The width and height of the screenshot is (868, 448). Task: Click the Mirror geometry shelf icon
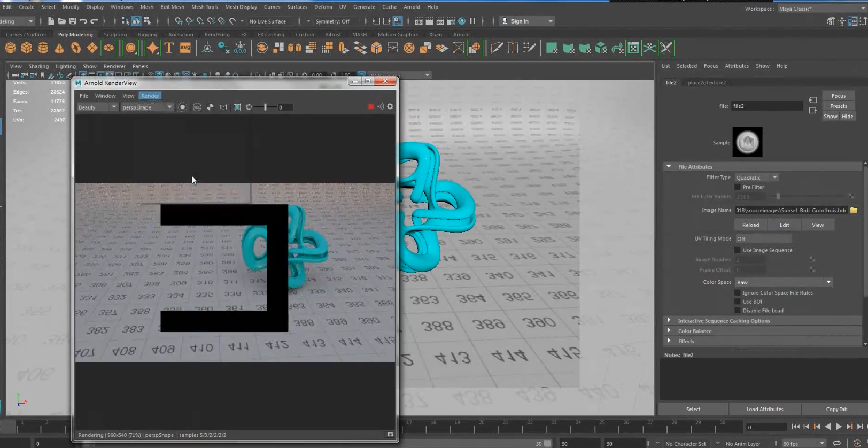tap(294, 48)
